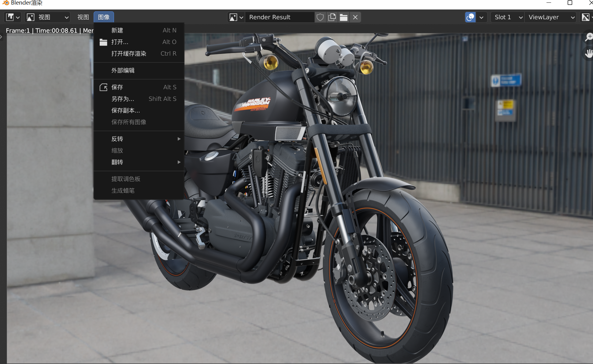
Task: Unlink the Render Result image
Action: [x=355, y=17]
